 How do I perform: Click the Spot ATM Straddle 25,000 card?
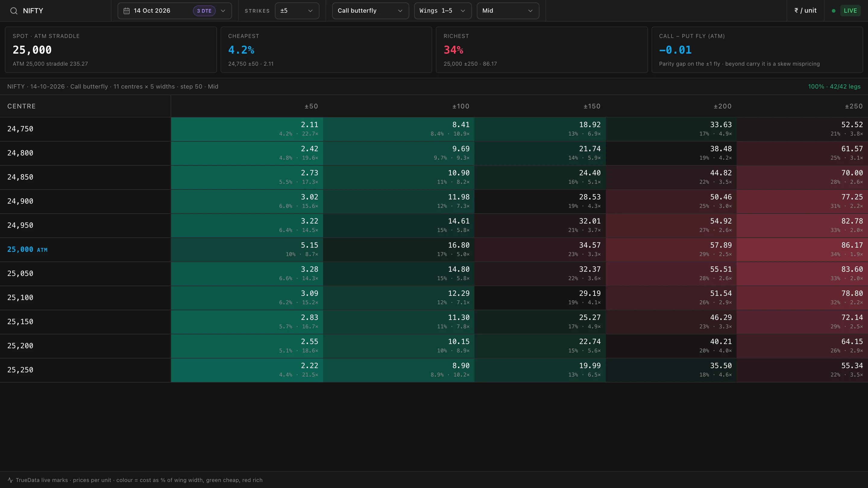(x=111, y=50)
